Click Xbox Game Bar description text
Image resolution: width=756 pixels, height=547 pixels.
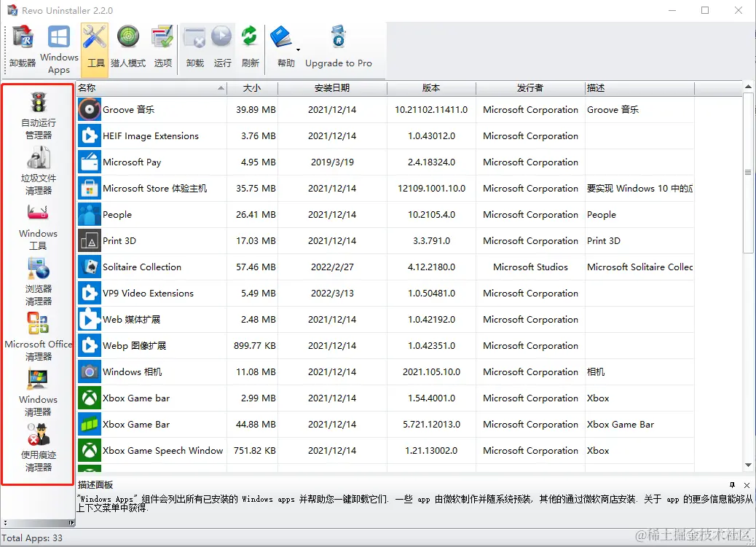tap(621, 425)
